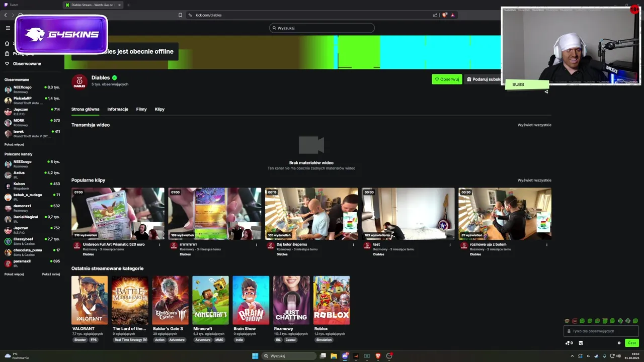Open options menu for test clip
The width and height of the screenshot is (644, 362).
(x=450, y=245)
